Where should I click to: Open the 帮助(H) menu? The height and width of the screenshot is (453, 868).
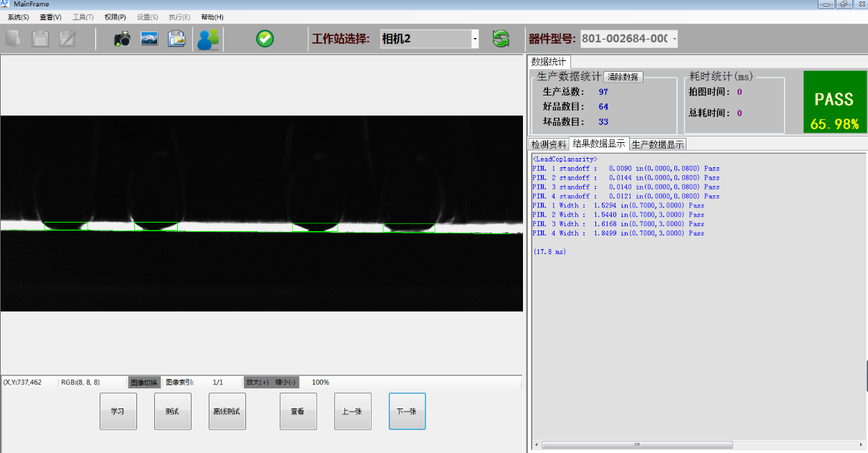tap(212, 17)
